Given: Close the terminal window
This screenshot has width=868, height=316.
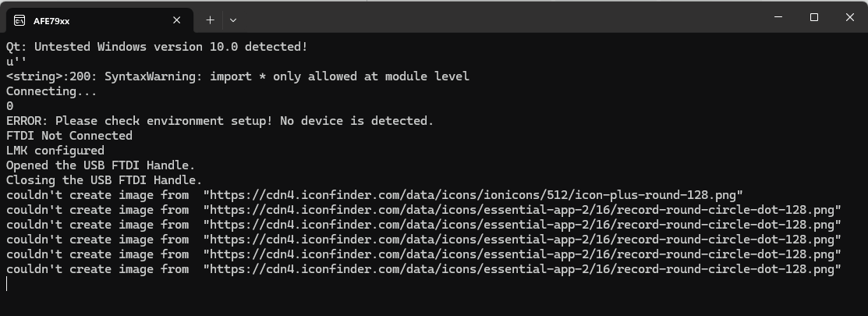Looking at the screenshot, I should pyautogui.click(x=850, y=17).
